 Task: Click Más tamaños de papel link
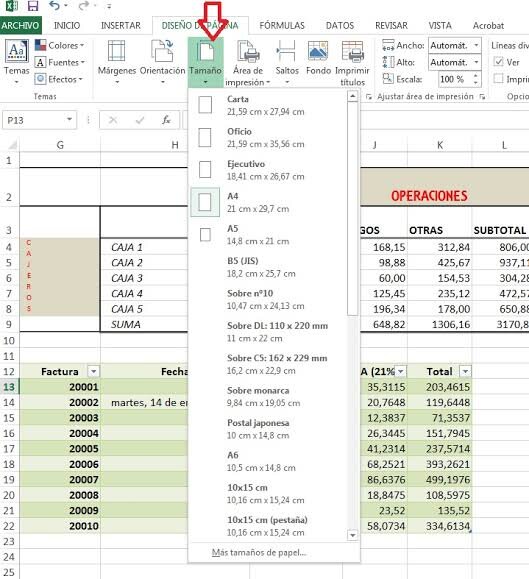(x=259, y=553)
